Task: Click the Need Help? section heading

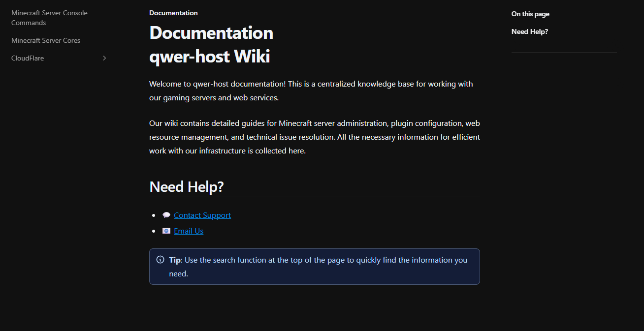Action: point(187,187)
